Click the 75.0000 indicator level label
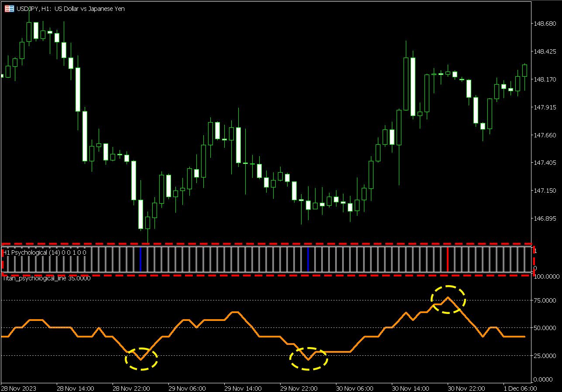Viewport: 562px width, 392px height. click(x=545, y=300)
